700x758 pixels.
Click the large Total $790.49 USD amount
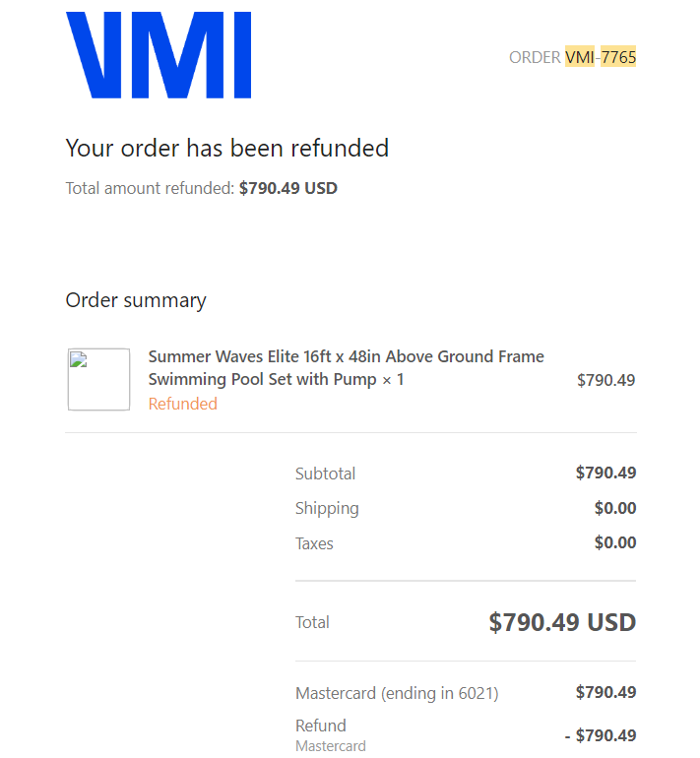562,622
